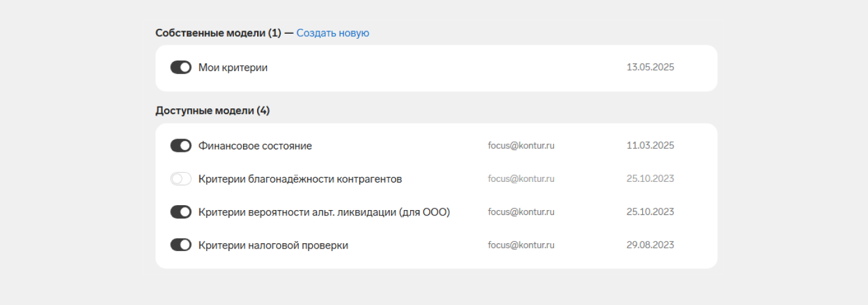868x305 pixels.
Task: Click the «Собственные модели (1)» heading
Action: click(x=218, y=33)
